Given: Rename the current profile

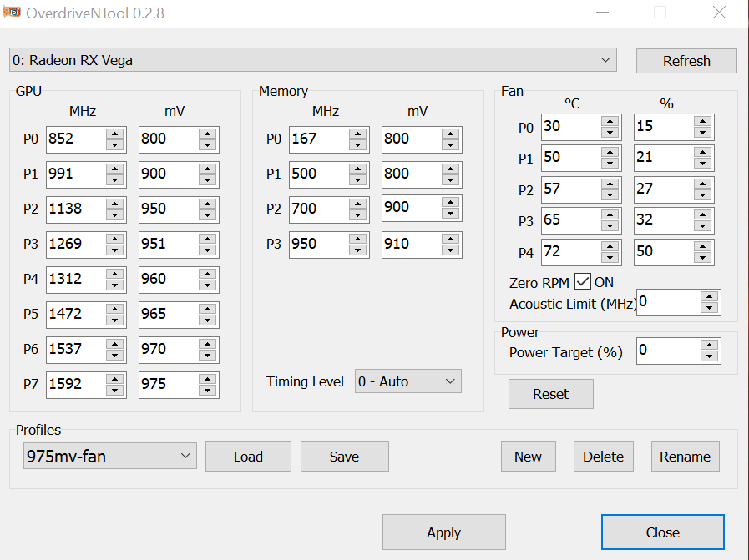Looking at the screenshot, I should click(x=685, y=457).
